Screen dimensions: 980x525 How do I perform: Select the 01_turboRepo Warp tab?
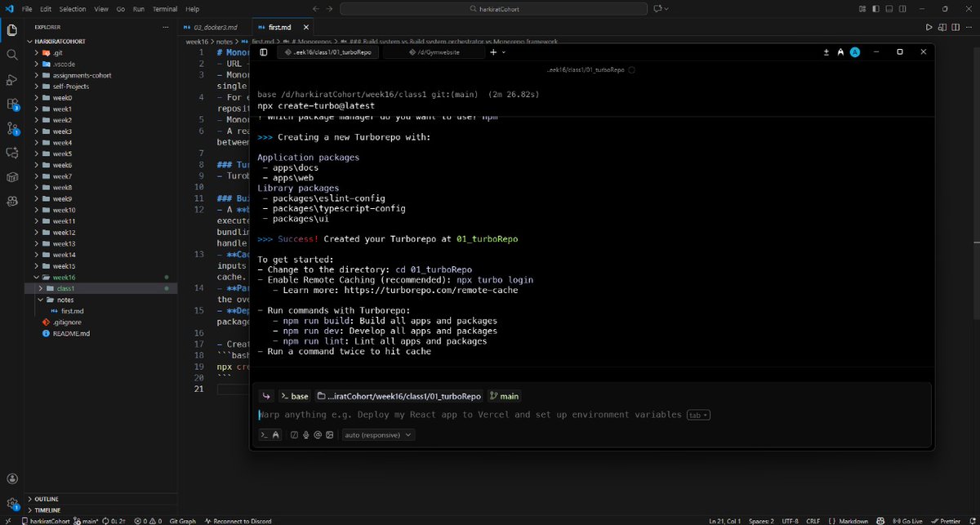328,51
